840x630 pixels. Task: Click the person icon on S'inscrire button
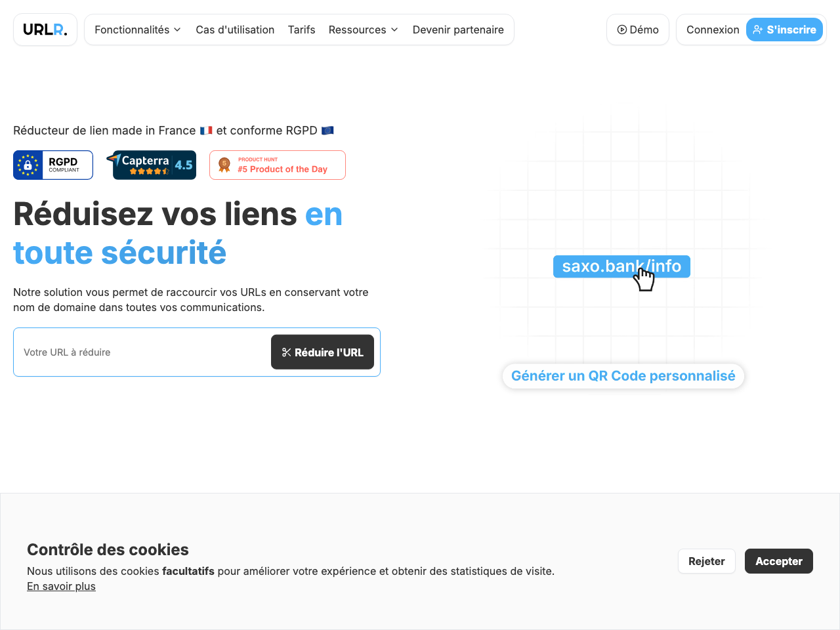coord(758,29)
